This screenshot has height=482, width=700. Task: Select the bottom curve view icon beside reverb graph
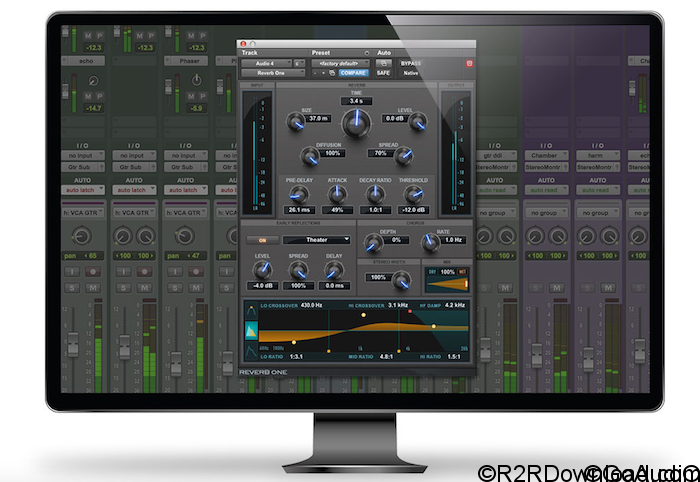(251, 351)
